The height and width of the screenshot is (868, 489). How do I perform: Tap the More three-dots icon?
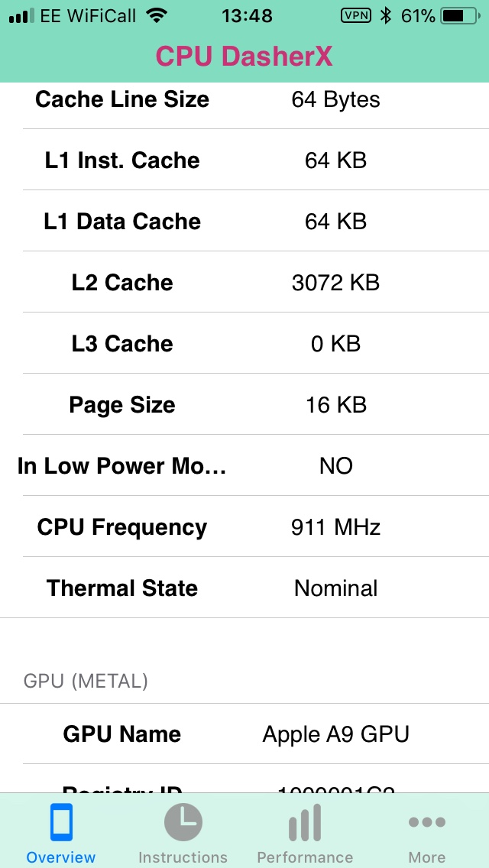427,822
